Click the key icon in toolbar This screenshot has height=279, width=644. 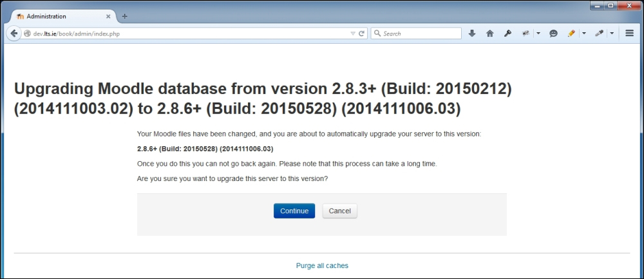(507, 34)
